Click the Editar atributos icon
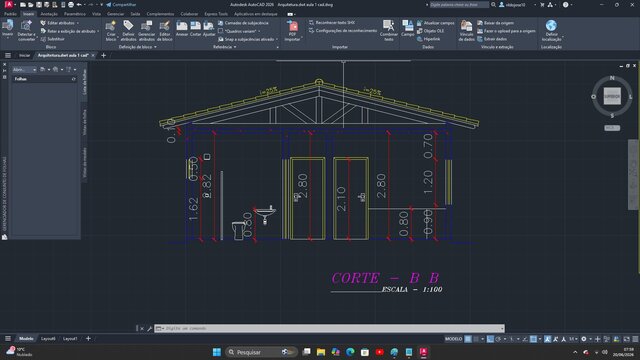This screenshot has height=360, width=640. point(43,23)
